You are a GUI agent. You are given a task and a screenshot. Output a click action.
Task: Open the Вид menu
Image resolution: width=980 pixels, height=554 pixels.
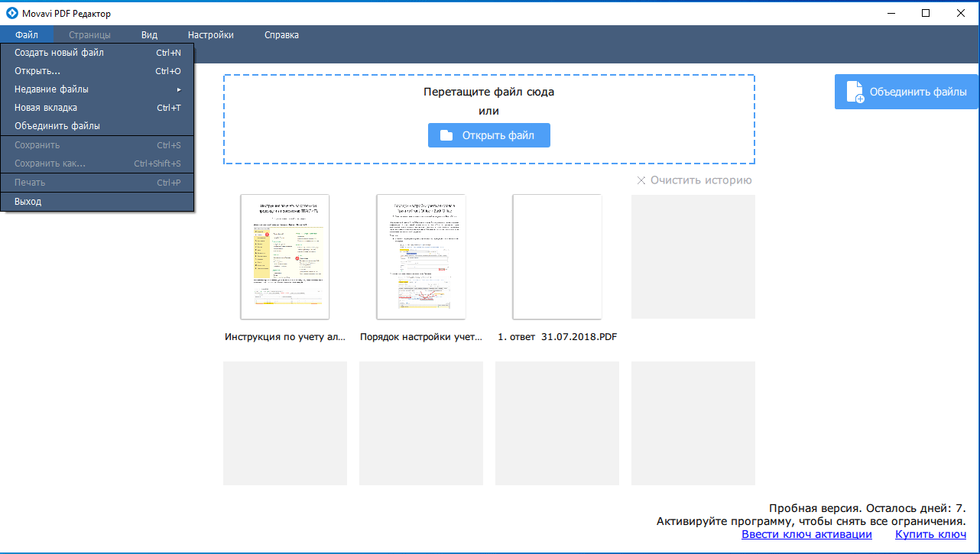click(150, 34)
